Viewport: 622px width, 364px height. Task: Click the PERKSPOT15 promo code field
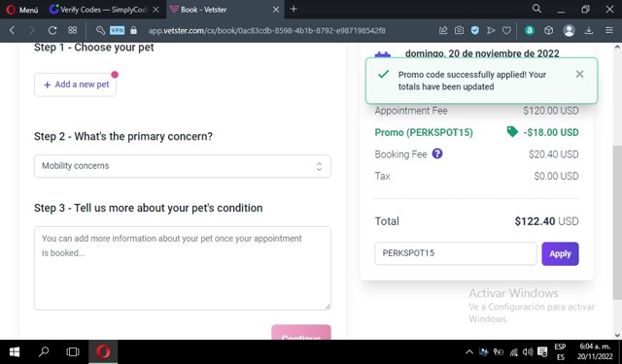click(456, 253)
